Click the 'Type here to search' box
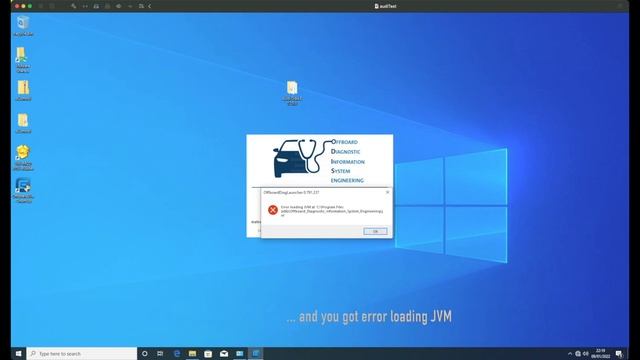The height and width of the screenshot is (360, 640). [x=82, y=353]
